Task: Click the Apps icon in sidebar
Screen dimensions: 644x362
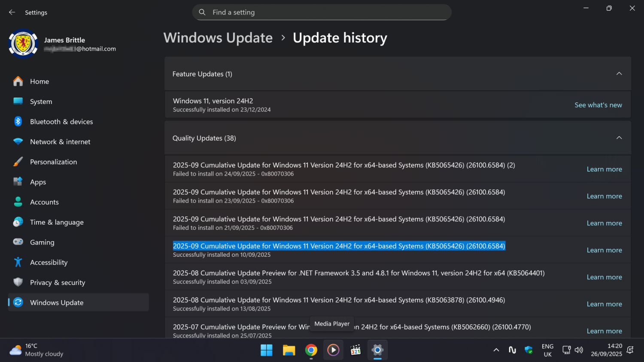Action: tap(18, 182)
